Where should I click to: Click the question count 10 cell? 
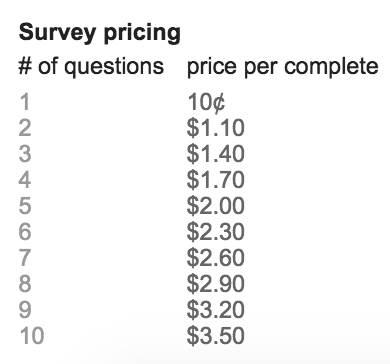32,336
